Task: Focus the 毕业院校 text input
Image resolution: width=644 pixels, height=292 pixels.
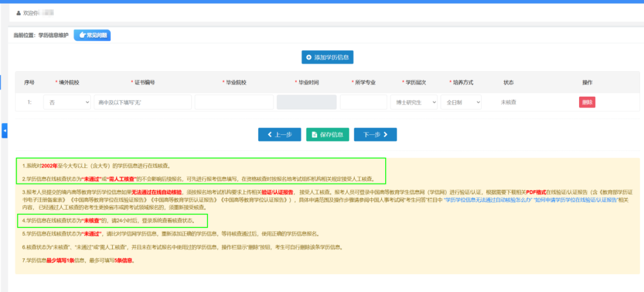Action: (x=234, y=102)
